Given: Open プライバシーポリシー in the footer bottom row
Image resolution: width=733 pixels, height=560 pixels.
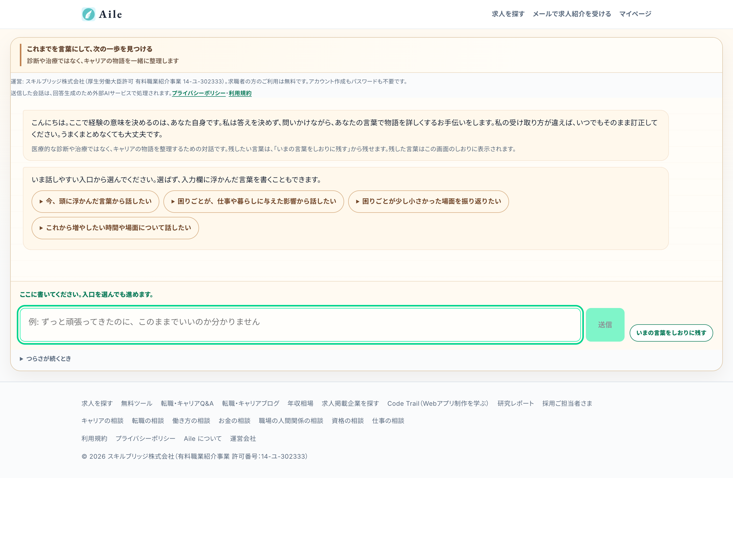Looking at the screenshot, I should 145,438.
